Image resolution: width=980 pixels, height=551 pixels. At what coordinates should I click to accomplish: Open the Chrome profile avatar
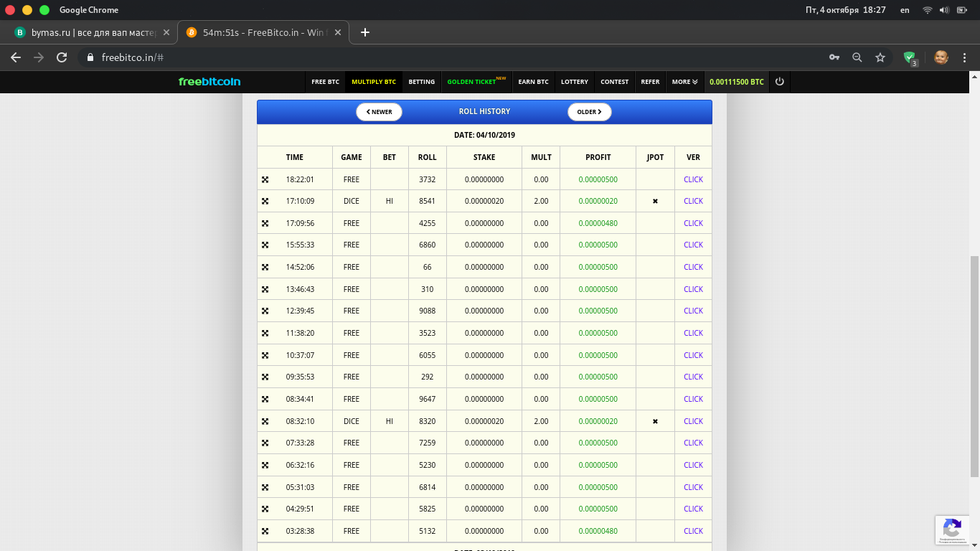(941, 57)
